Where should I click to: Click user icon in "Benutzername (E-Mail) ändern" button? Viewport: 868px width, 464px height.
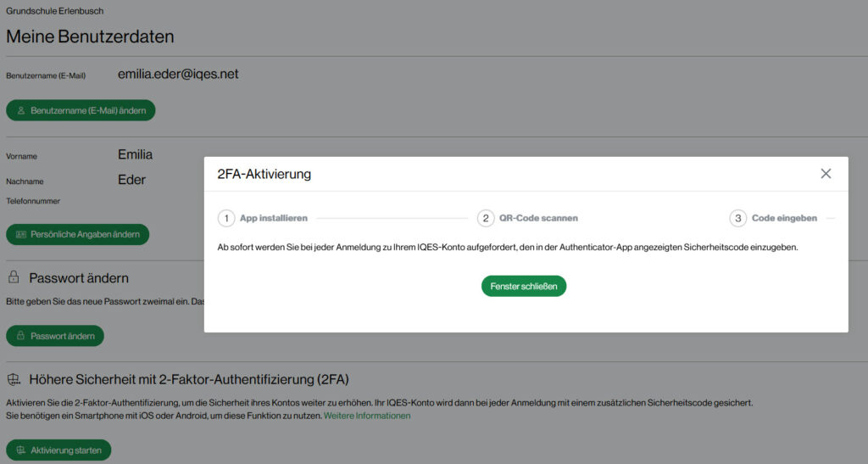coord(21,110)
